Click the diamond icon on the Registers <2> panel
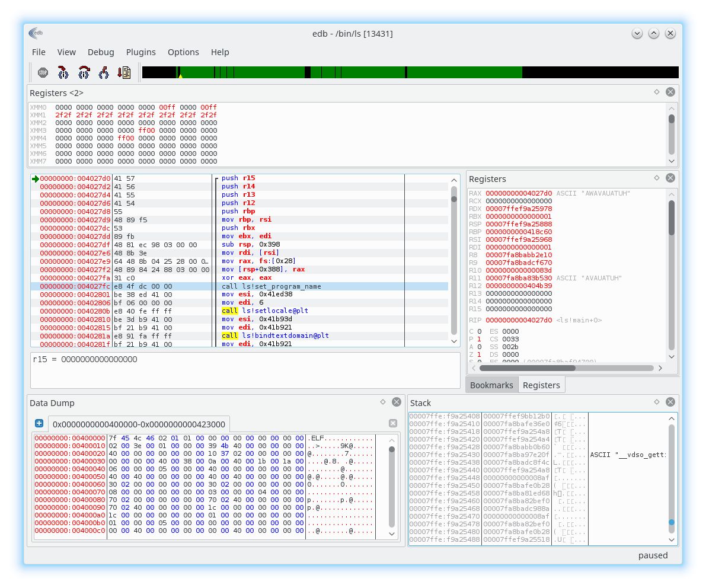Screen dimensions: 706x588 coord(656,92)
